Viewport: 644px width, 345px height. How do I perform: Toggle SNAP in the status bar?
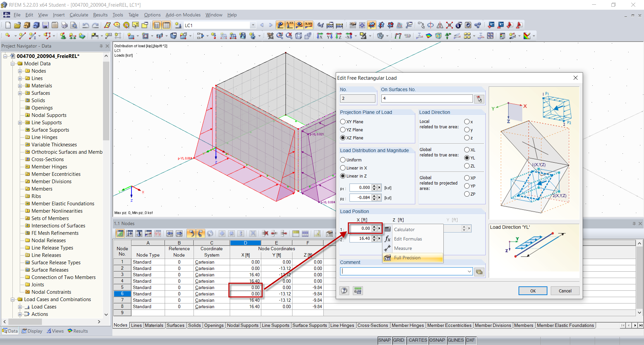[x=384, y=340]
